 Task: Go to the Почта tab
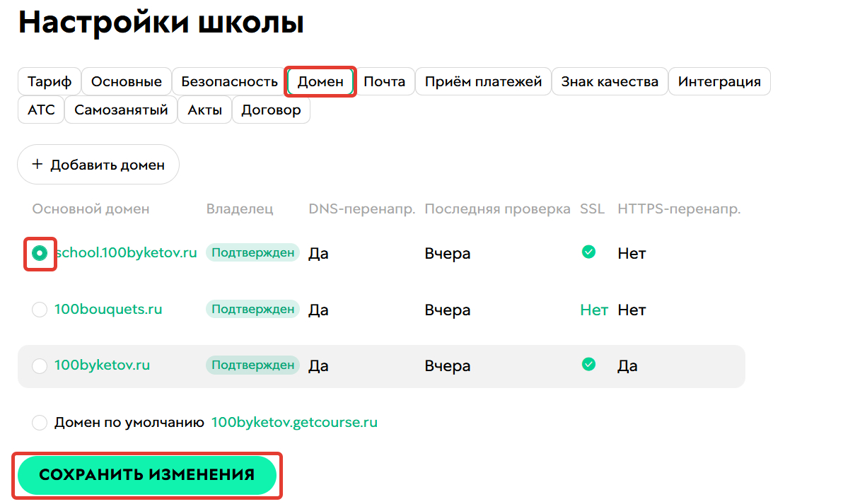click(x=385, y=82)
